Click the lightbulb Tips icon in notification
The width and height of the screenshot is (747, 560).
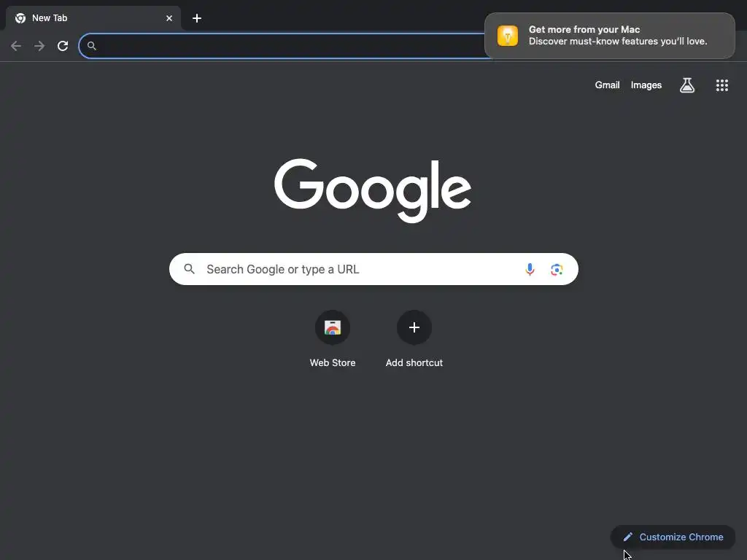[x=508, y=36]
